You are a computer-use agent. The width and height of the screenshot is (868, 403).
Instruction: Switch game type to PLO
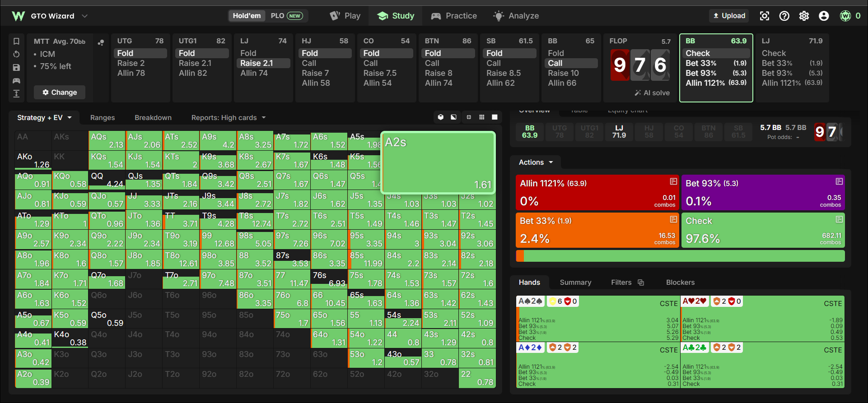coord(286,16)
